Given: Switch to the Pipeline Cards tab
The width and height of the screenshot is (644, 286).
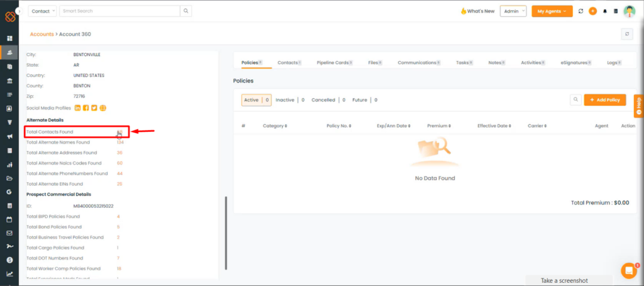Looking at the screenshot, I should [335, 63].
